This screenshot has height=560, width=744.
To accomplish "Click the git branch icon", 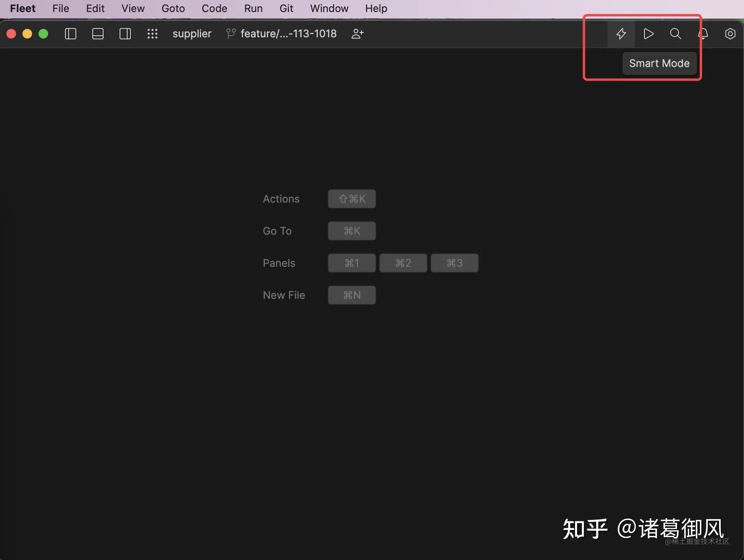I will [230, 33].
